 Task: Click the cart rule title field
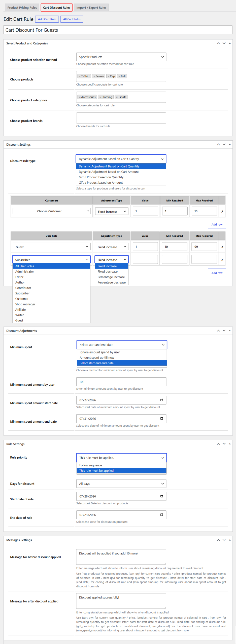coord(118,30)
